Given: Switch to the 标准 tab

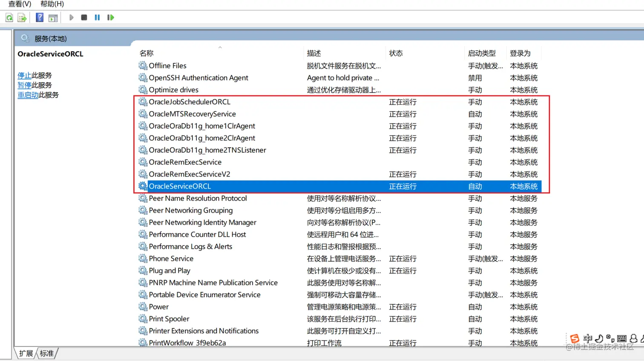Looking at the screenshot, I should pyautogui.click(x=47, y=353).
